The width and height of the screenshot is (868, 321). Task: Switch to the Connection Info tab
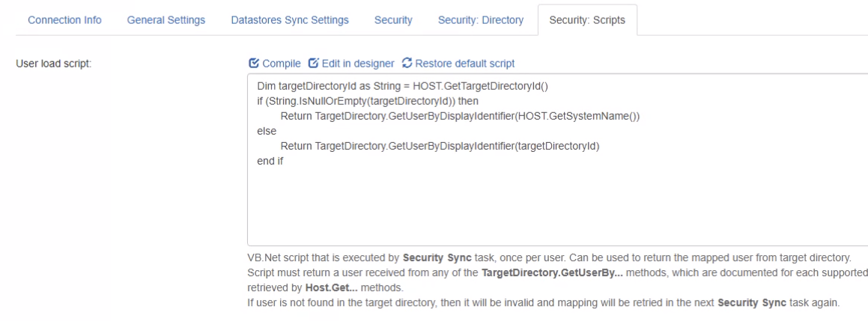point(65,19)
